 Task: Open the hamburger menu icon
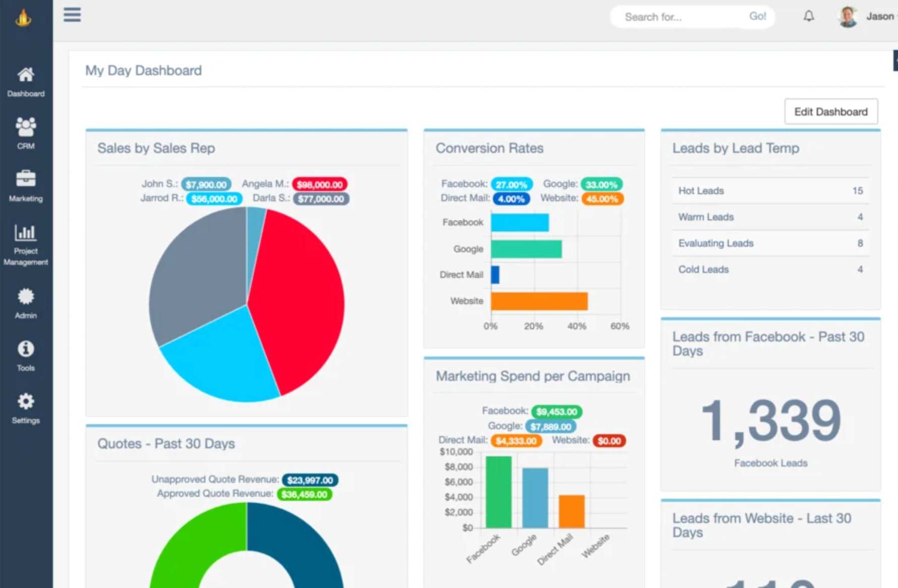coord(72,15)
